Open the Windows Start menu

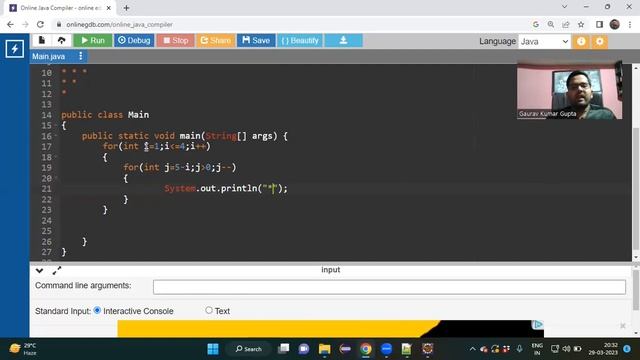click(213, 349)
